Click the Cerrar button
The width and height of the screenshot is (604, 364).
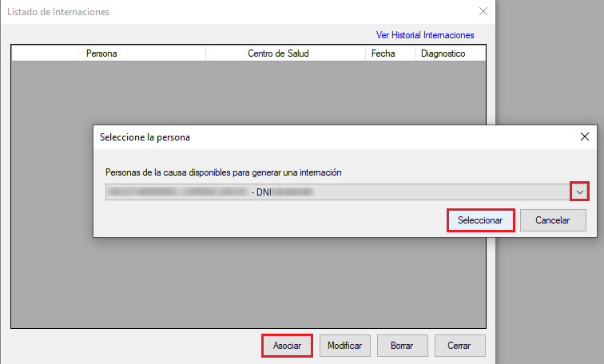click(459, 346)
